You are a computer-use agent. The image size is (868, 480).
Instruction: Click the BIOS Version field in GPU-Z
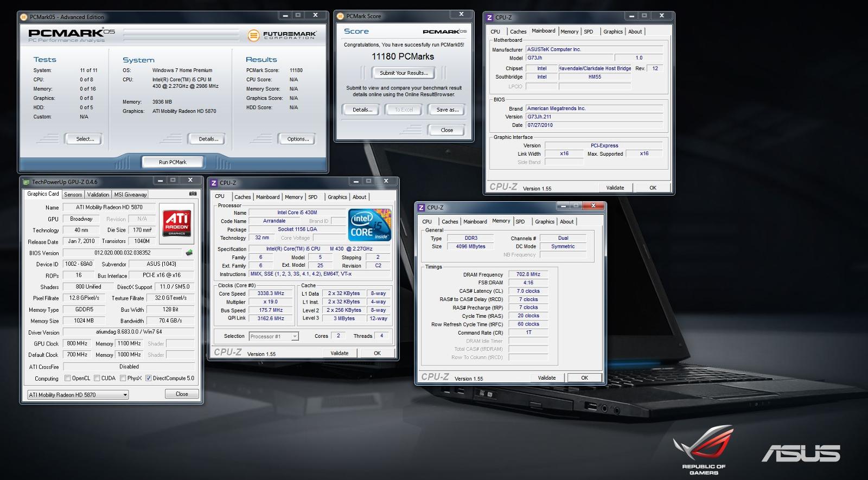[122, 253]
